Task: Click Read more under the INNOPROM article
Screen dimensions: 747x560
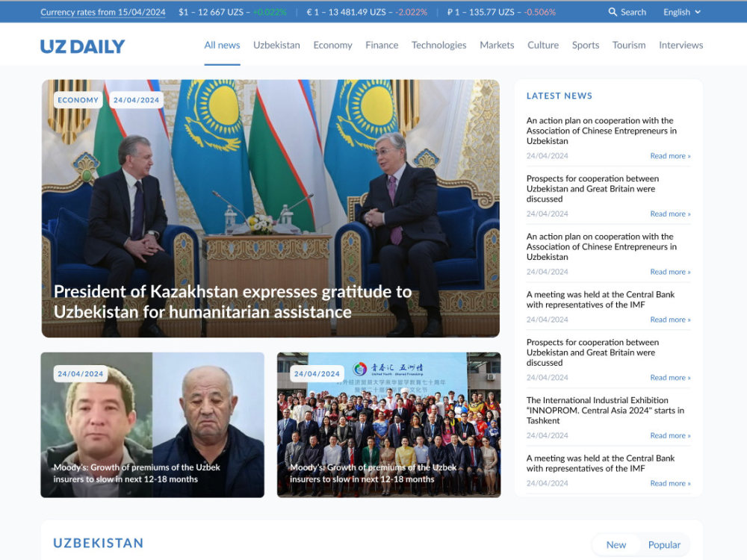Action: click(670, 435)
